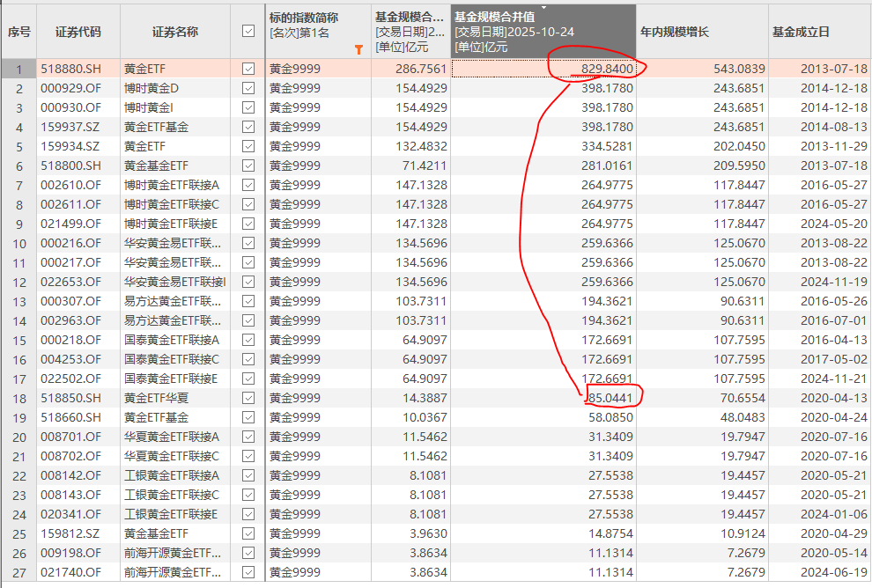The width and height of the screenshot is (872, 588).
Task: Click the 证券名称 column header
Action: [175, 32]
